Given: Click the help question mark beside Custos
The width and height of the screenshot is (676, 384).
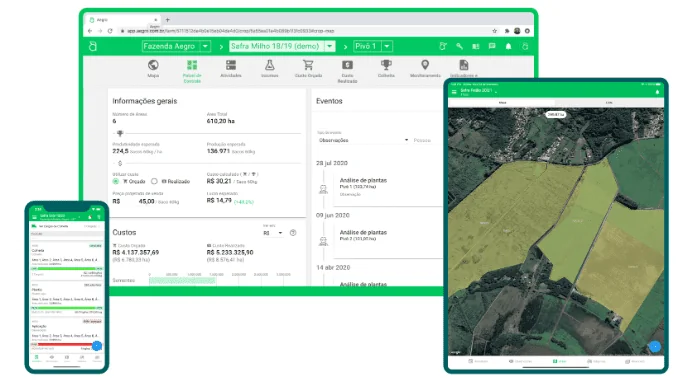Looking at the screenshot, I should (293, 233).
